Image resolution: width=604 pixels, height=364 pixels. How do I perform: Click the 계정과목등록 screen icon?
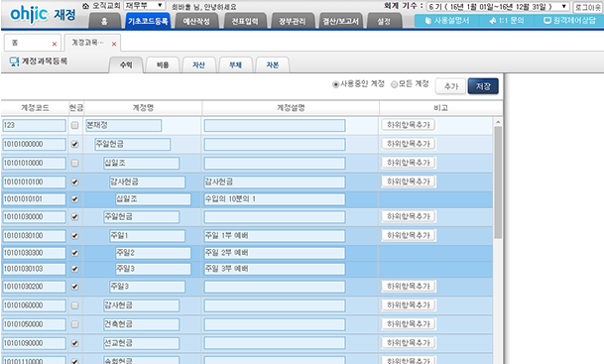coord(14,61)
